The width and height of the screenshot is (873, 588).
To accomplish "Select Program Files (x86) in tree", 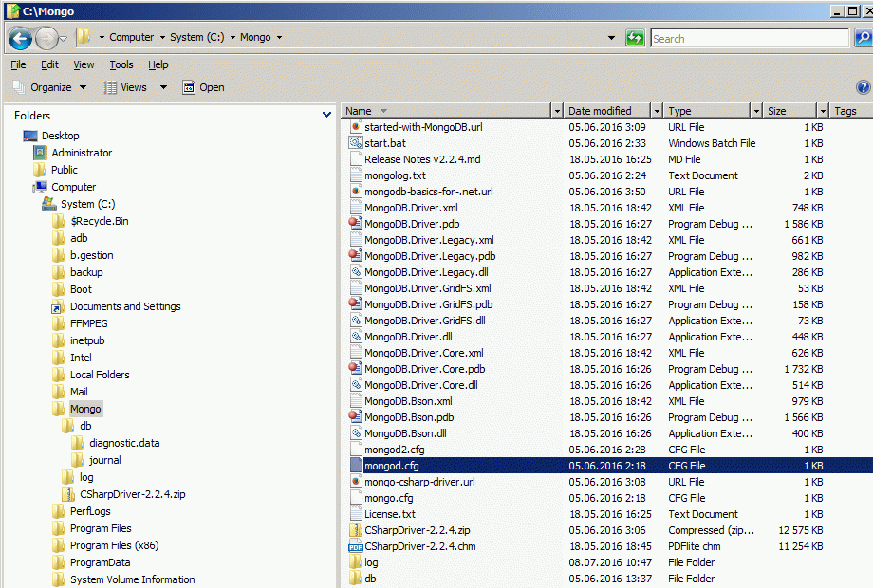I will (114, 545).
